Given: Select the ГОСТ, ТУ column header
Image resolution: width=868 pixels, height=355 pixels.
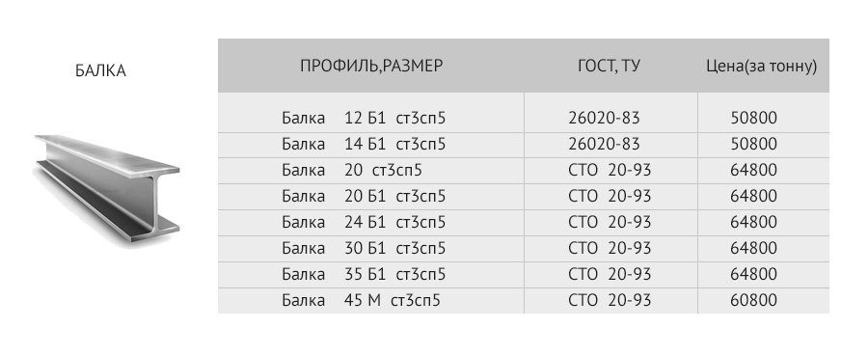Looking at the screenshot, I should pyautogui.click(x=609, y=66).
